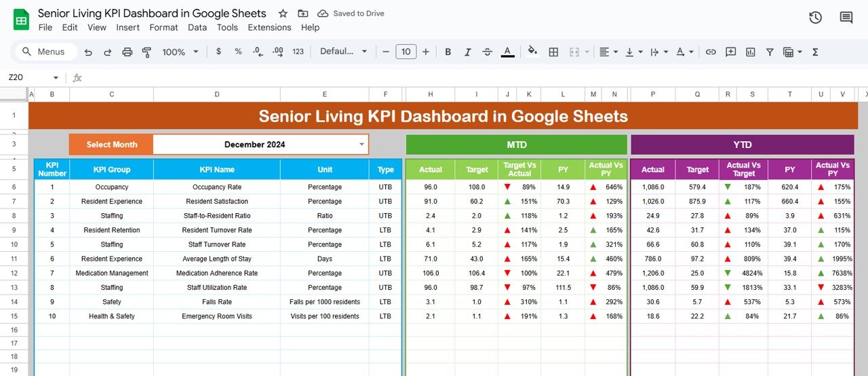Click the undo arrow icon
The height and width of the screenshot is (376, 868).
click(88, 52)
